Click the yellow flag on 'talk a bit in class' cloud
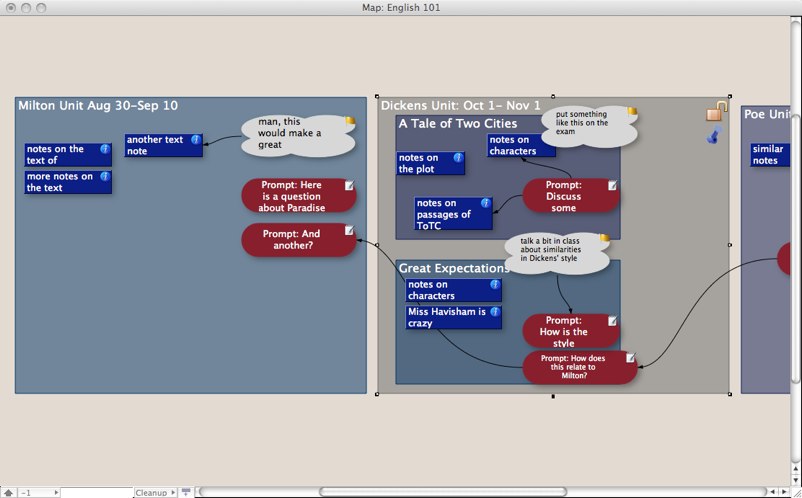 605,238
